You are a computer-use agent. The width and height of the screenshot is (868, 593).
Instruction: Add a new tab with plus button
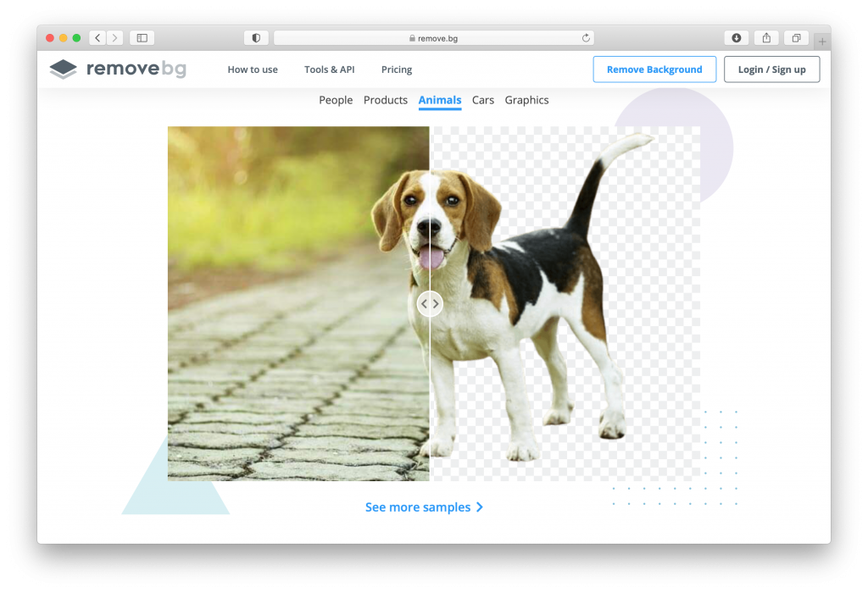coord(822,42)
